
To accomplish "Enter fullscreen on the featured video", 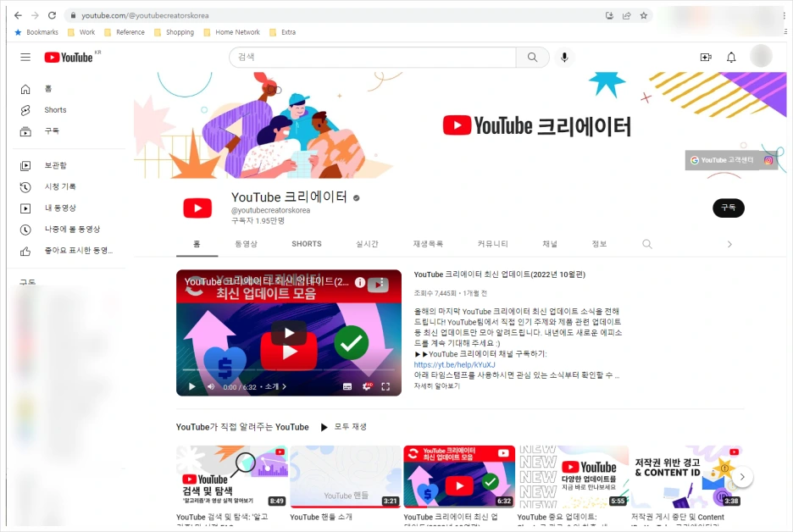I will click(385, 387).
